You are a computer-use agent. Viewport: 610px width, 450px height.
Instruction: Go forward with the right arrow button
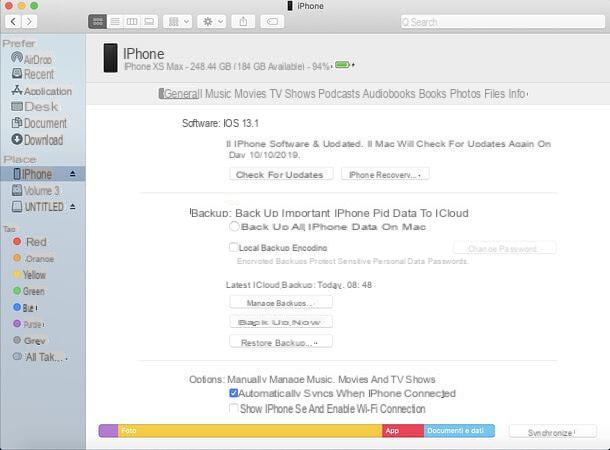pos(29,21)
